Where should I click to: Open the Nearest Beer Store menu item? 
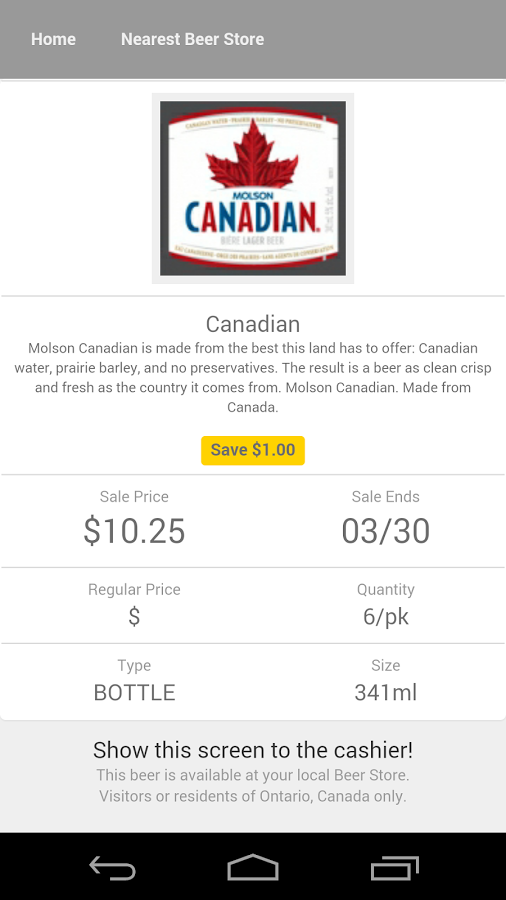click(193, 39)
